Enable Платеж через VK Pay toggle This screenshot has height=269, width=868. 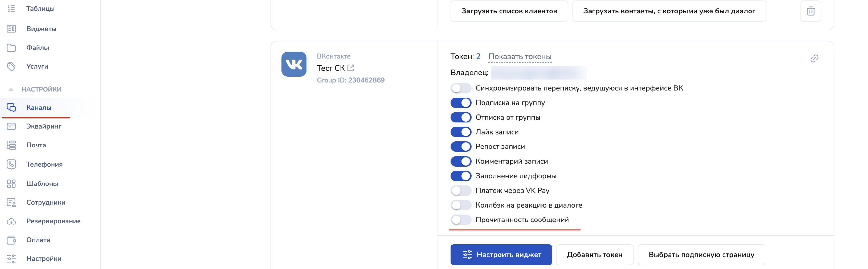[x=461, y=191]
